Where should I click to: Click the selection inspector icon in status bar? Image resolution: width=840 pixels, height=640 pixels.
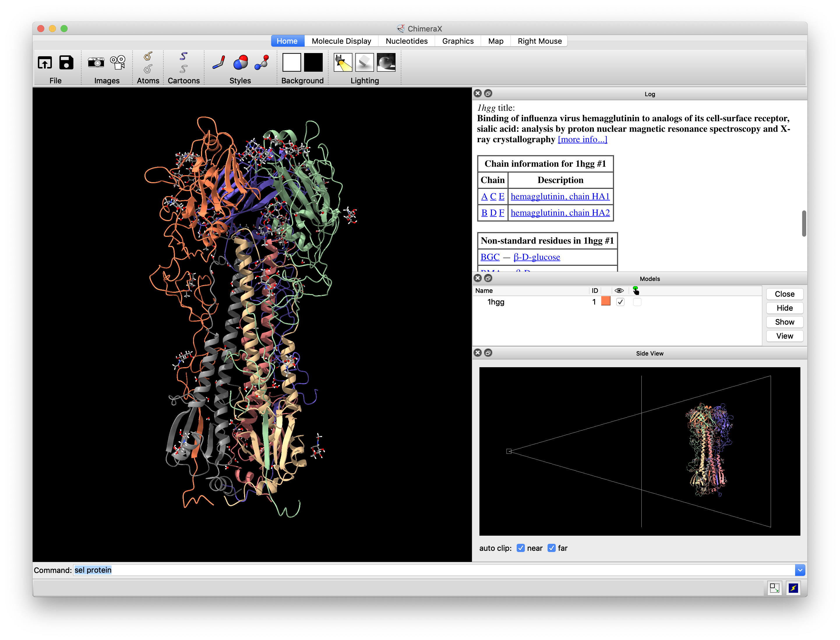(x=774, y=588)
